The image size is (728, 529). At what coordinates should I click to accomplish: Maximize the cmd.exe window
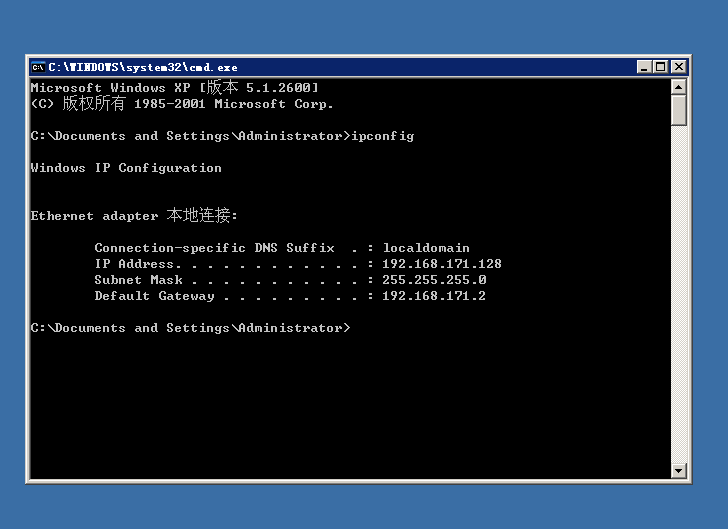point(660,67)
